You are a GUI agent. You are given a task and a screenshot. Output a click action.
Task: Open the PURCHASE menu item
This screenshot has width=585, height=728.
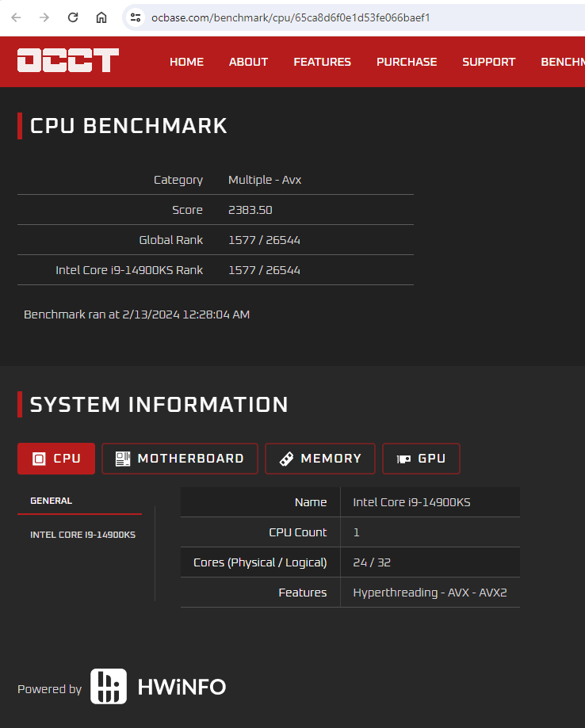coord(407,62)
